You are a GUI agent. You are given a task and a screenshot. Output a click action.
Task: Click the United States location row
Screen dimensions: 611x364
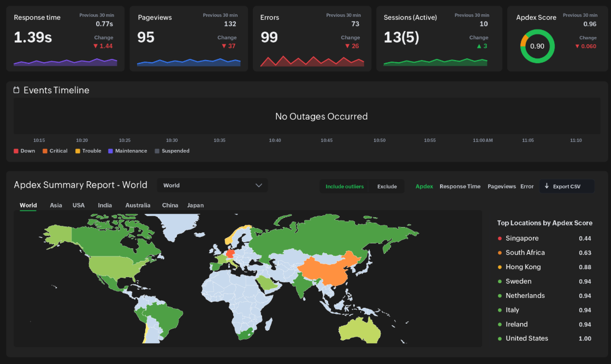[x=544, y=339]
